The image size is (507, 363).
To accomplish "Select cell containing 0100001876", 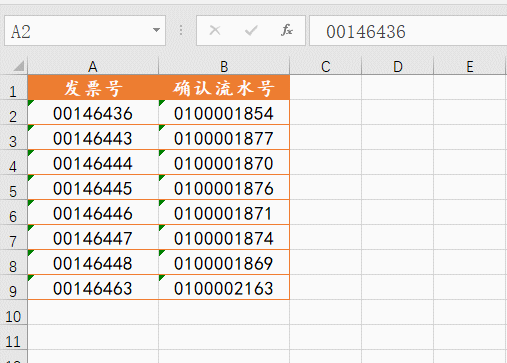I will point(224,188).
